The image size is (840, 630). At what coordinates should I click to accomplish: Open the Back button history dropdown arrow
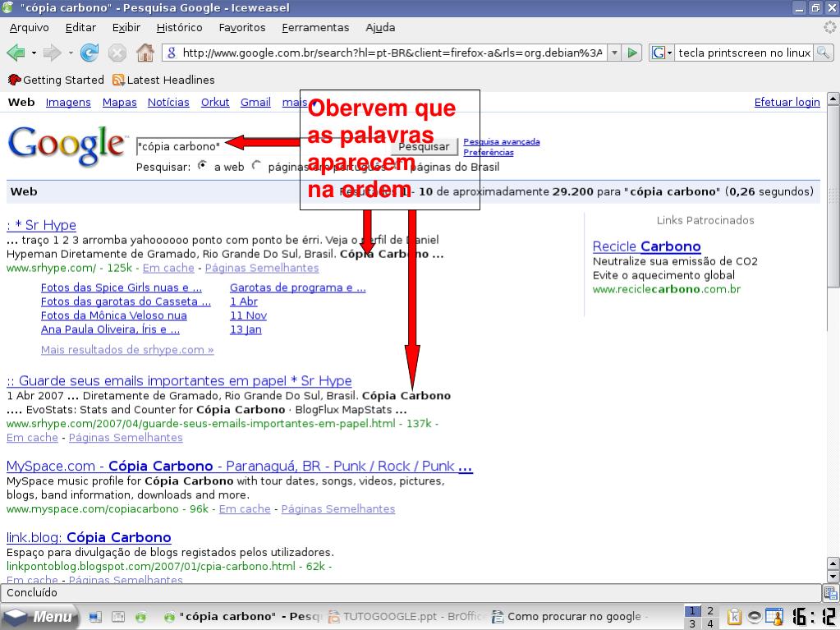click(x=33, y=53)
